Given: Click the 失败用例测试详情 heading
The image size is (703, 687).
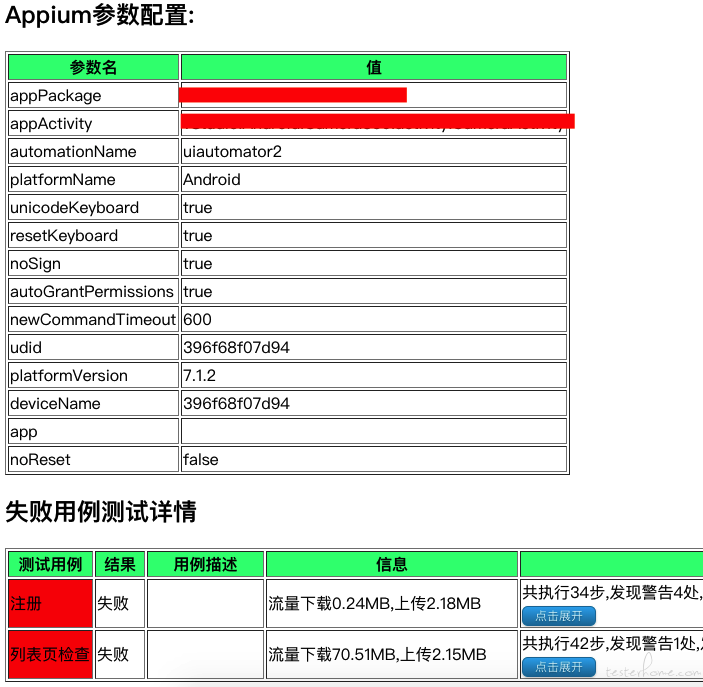Looking at the screenshot, I should pos(101,511).
